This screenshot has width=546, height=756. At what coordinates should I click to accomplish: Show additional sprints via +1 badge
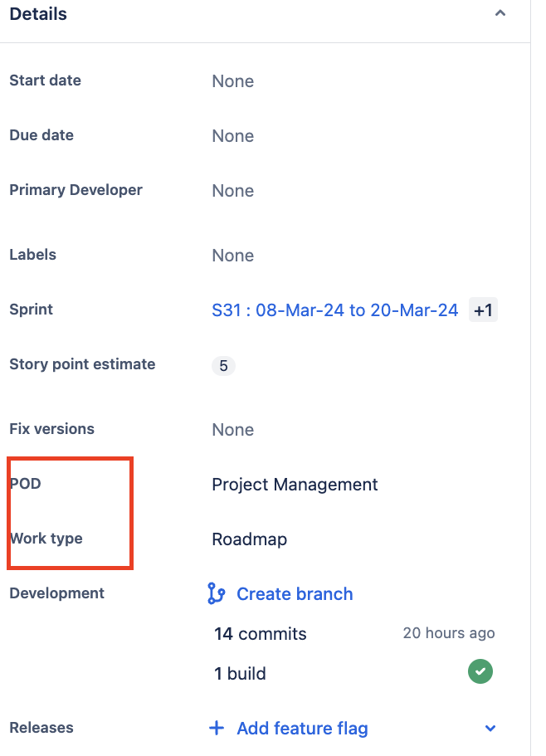[483, 310]
